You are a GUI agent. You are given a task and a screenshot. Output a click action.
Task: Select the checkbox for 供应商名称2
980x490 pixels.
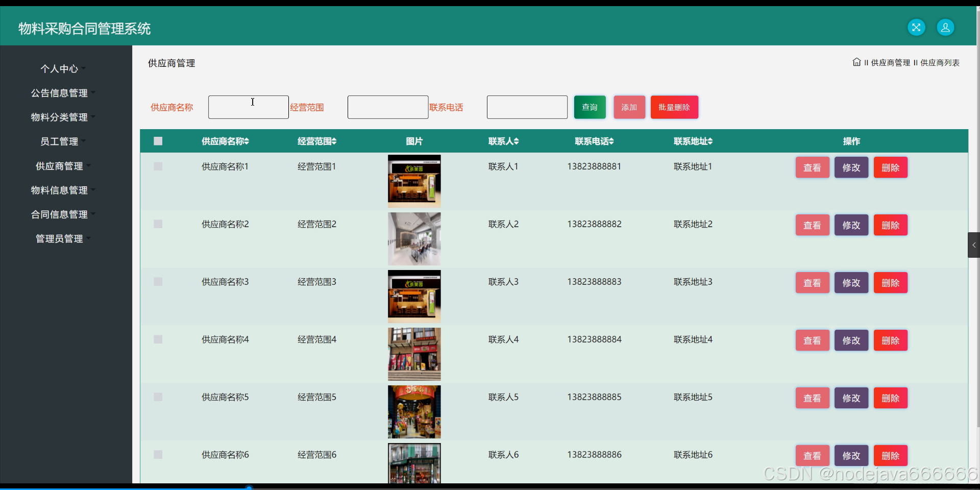[158, 224]
